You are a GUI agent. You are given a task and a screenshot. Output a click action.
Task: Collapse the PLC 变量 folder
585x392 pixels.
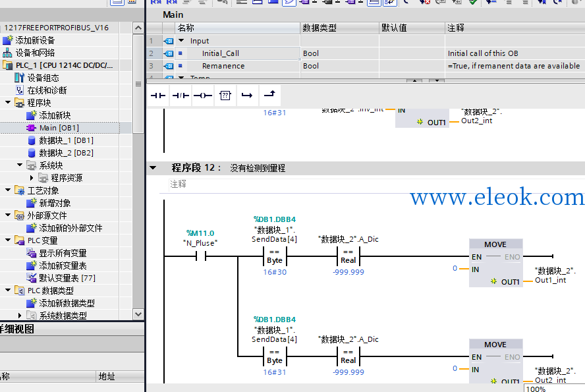8,240
